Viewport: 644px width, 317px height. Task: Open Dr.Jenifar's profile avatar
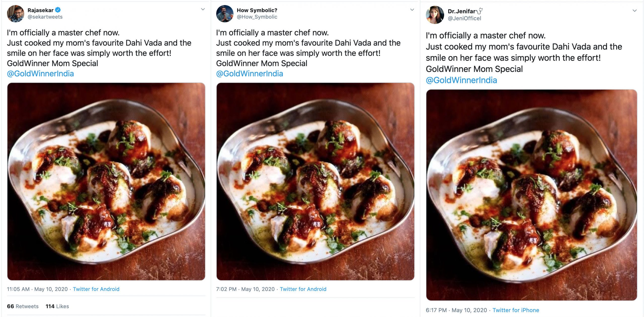[x=435, y=15]
